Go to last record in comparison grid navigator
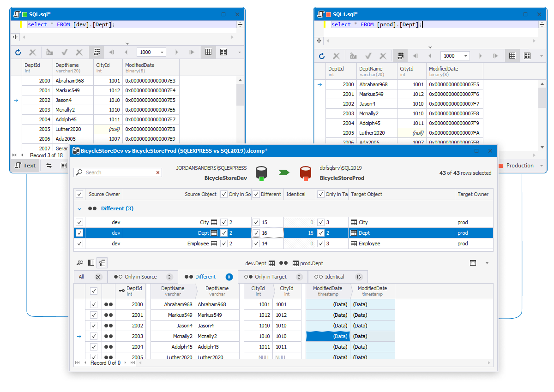Viewport: 554px width, 392px height. 133,363
